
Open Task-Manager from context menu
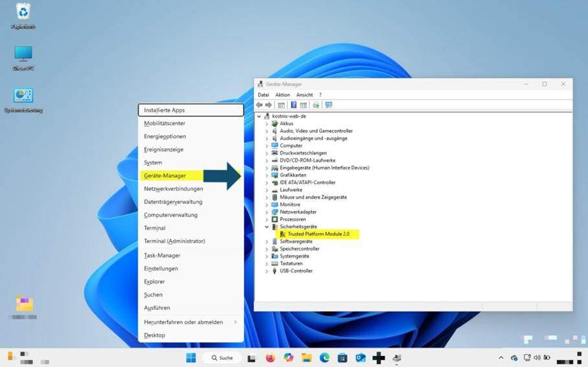(x=191, y=255)
